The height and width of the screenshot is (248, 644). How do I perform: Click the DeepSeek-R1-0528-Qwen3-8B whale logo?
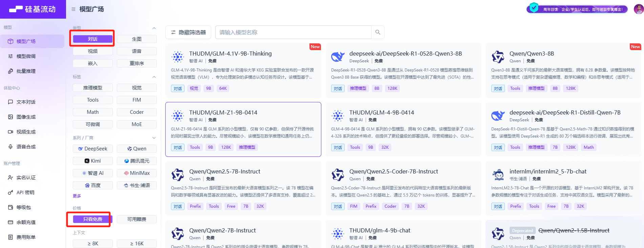click(x=338, y=57)
